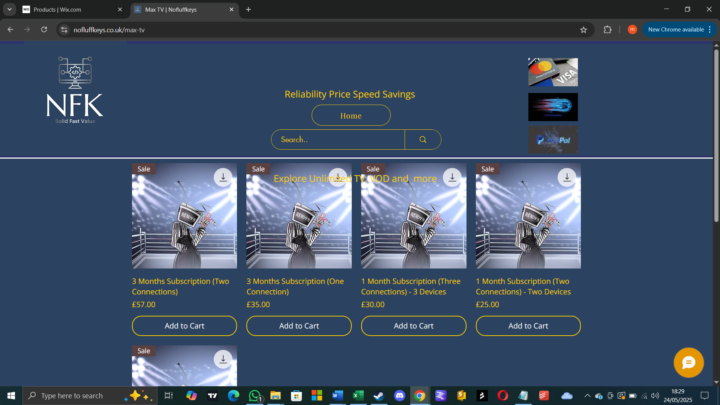Go back to the previous page
Image resolution: width=720 pixels, height=405 pixels.
(10, 29)
